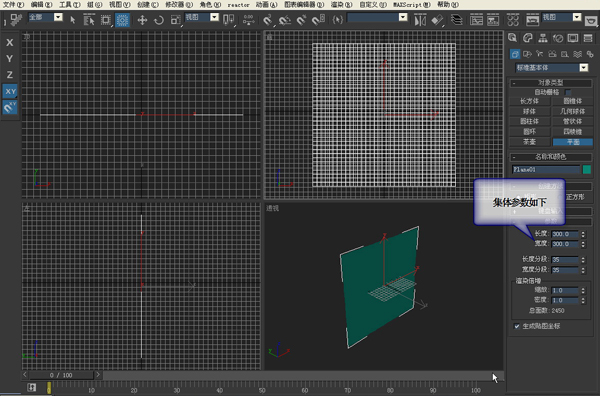The width and height of the screenshot is (600, 396).
Task: Click the Select Object arrow tool
Action: click(x=73, y=20)
